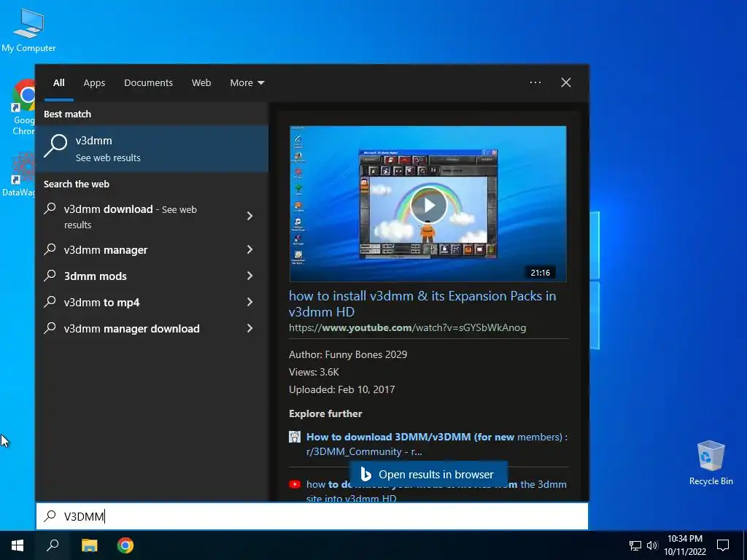Viewport: 747px width, 560px height.
Task: Open the notification center icon
Action: click(723, 545)
